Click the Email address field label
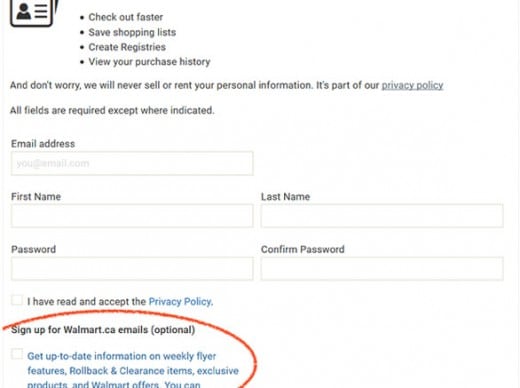520x388 pixels. tap(43, 144)
